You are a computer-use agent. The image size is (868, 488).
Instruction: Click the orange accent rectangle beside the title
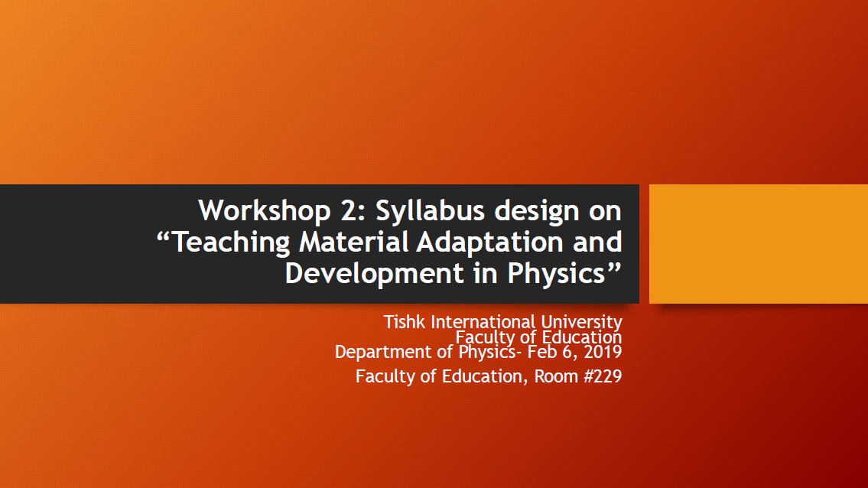point(758,244)
